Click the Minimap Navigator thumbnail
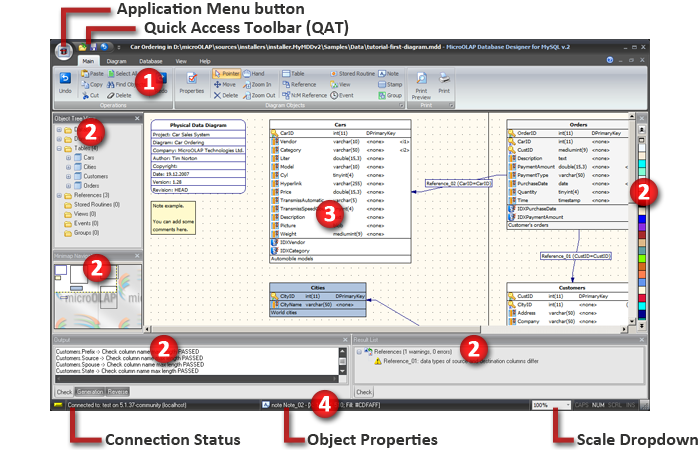This screenshot has height=450, width=700. (98, 296)
